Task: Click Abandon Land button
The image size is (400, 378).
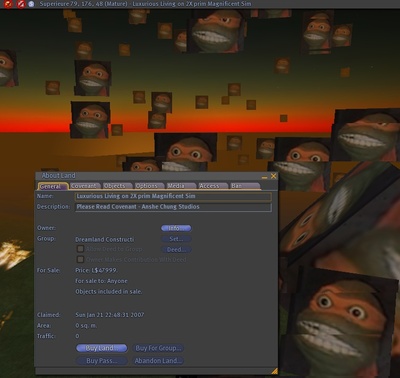Action: 158,361
